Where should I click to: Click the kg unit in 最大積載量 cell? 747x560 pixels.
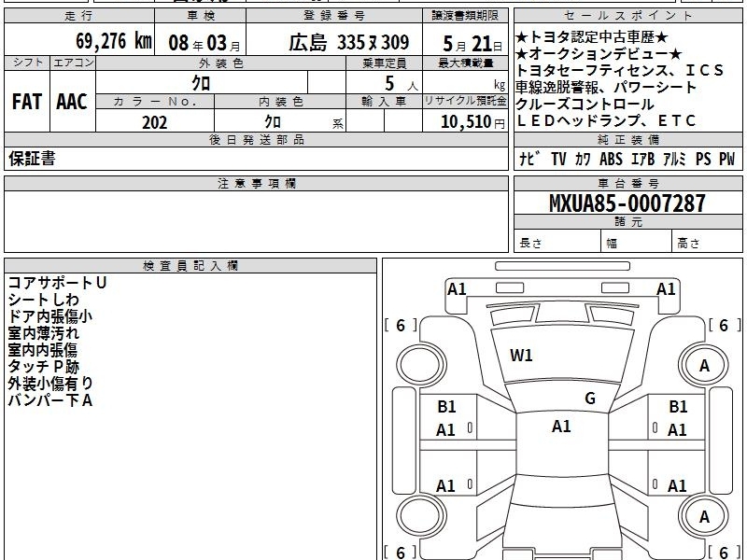(500, 85)
